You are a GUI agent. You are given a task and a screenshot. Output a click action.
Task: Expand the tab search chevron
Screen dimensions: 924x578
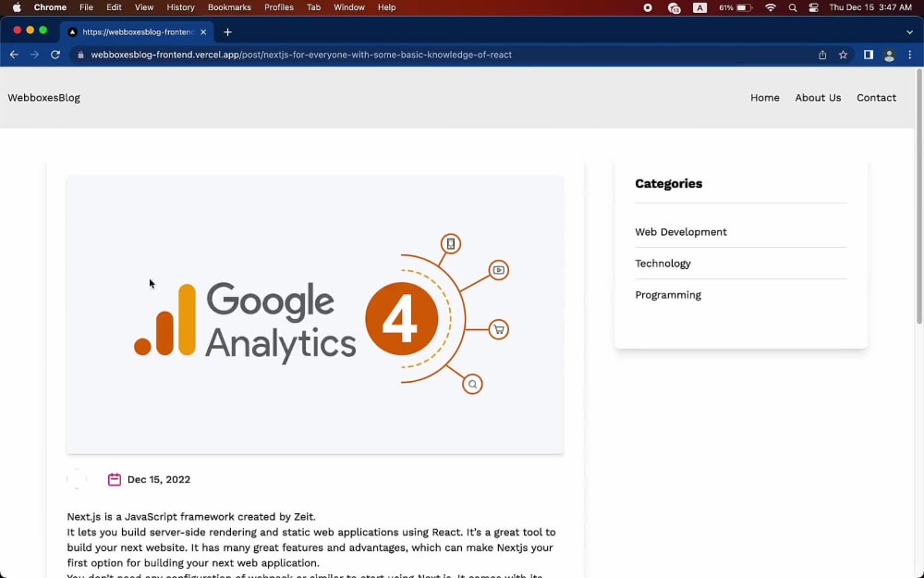909,31
